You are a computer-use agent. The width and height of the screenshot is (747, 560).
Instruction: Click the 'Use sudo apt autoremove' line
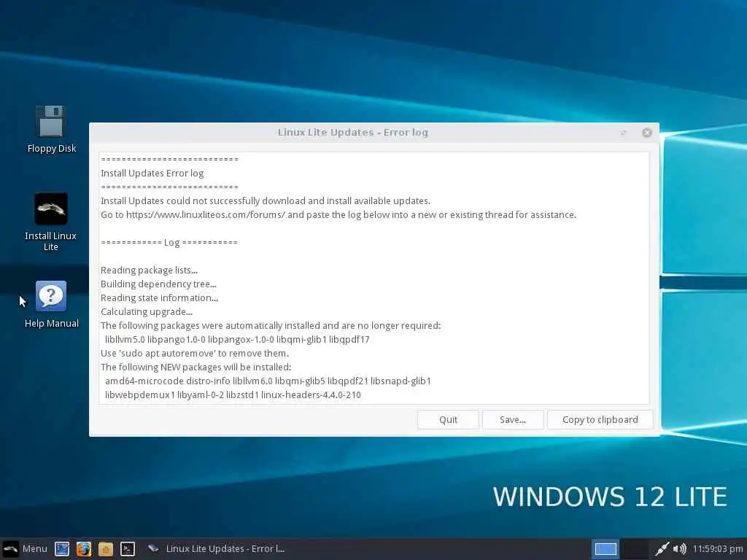tap(194, 354)
